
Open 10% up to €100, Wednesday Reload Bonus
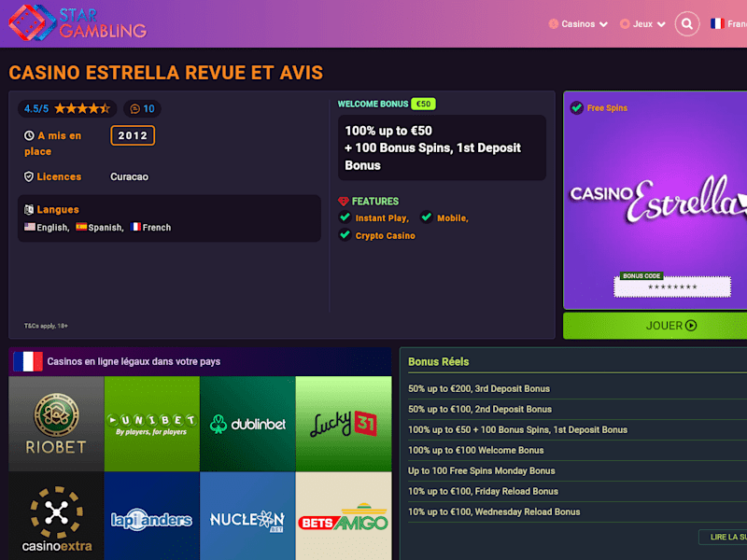point(494,511)
